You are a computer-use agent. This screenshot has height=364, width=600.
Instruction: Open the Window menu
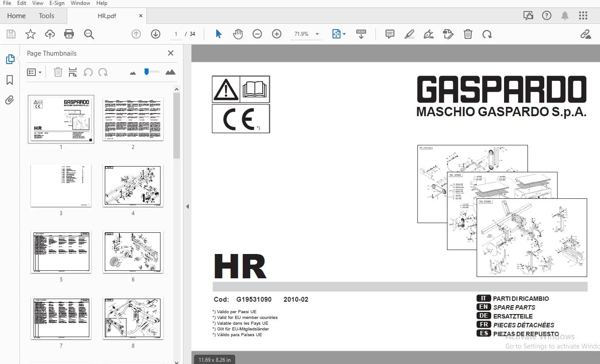point(80,3)
